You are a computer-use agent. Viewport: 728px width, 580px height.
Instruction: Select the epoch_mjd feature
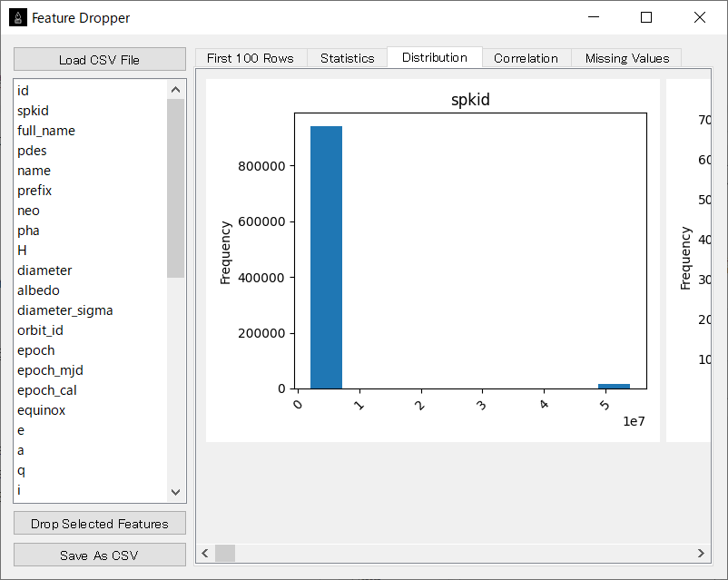(x=91, y=370)
